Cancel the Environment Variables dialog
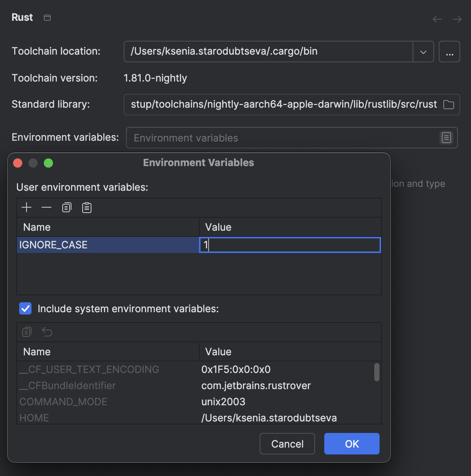 click(x=287, y=444)
